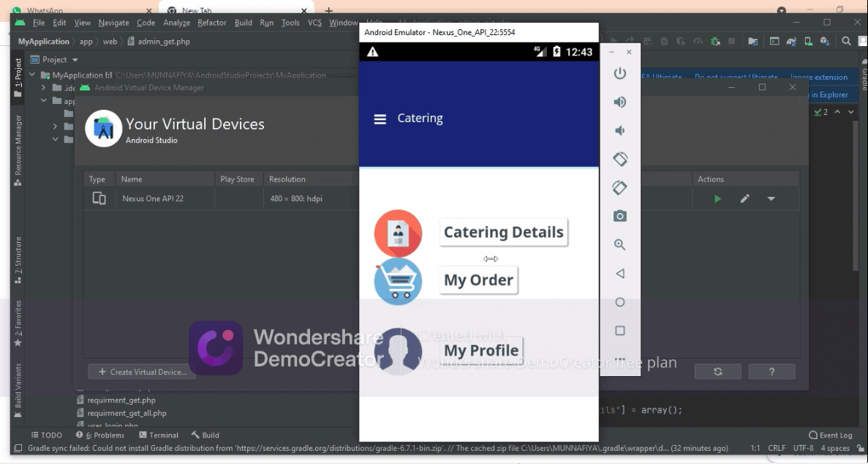
Task: Tap the Catering Details button
Action: [x=503, y=233]
